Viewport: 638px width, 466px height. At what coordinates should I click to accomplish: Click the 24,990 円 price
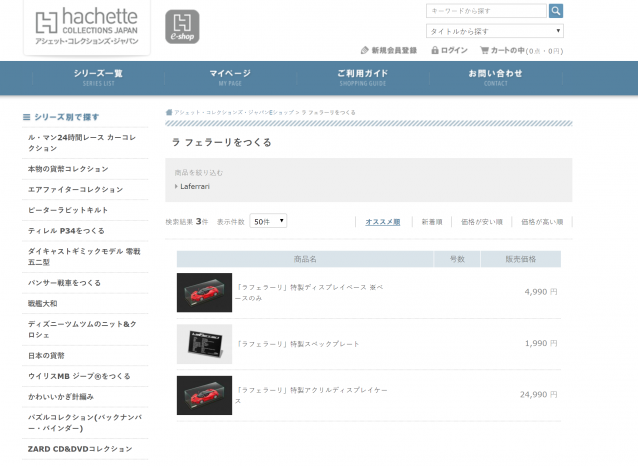539,395
